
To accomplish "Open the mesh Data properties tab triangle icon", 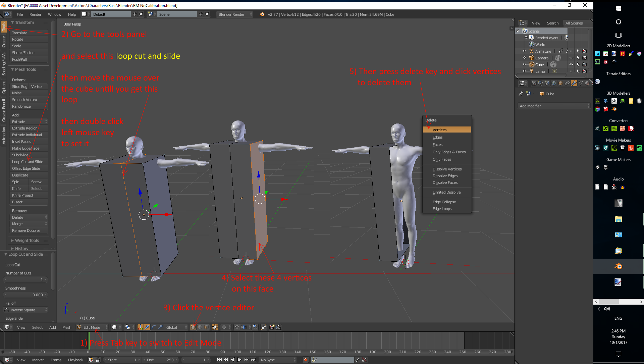I will coord(581,83).
